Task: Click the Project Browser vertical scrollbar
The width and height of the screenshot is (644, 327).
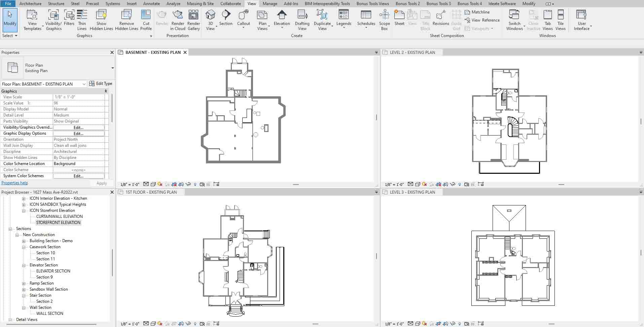Action: point(112,263)
